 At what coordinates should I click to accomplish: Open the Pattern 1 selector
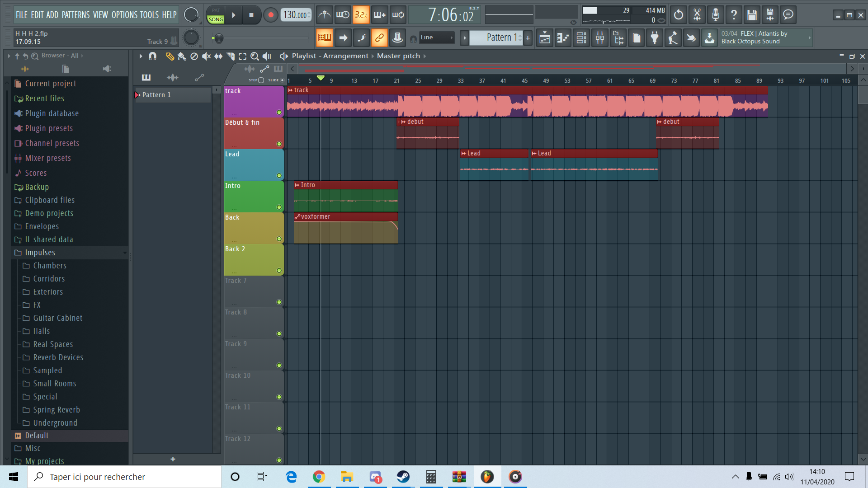tap(496, 38)
